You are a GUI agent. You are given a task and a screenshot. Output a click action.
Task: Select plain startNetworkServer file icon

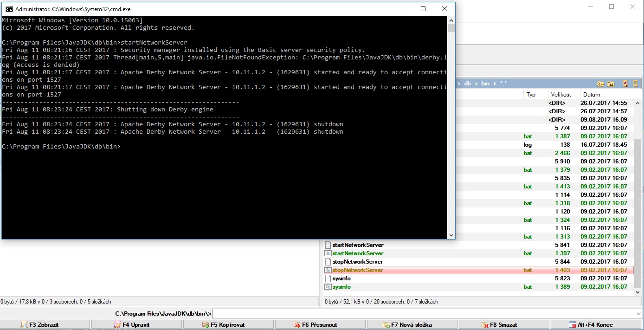(x=328, y=245)
